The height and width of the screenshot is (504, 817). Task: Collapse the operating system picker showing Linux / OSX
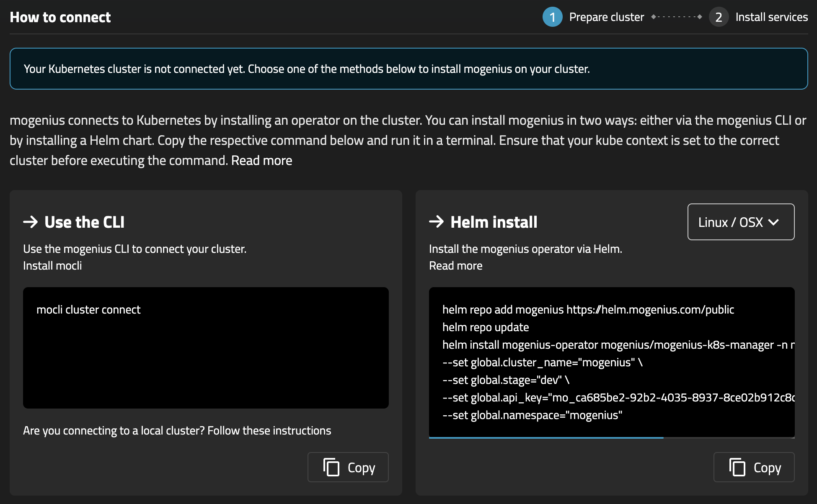[740, 222]
